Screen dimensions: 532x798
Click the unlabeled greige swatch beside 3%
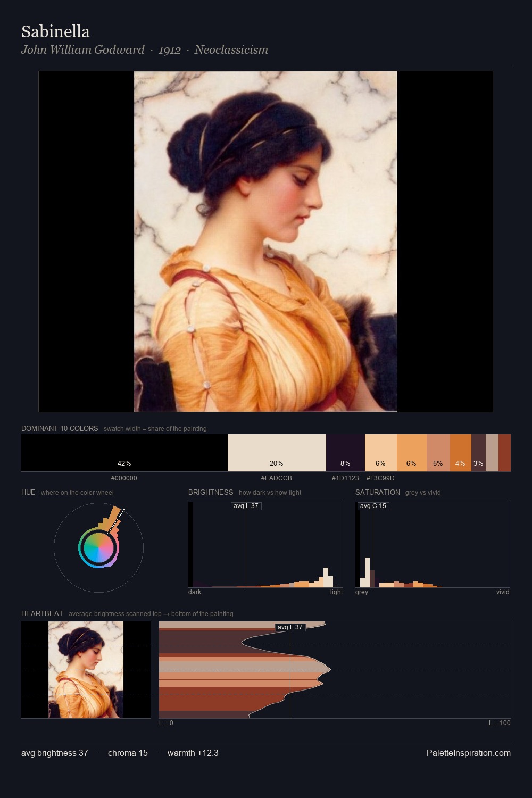(492, 453)
